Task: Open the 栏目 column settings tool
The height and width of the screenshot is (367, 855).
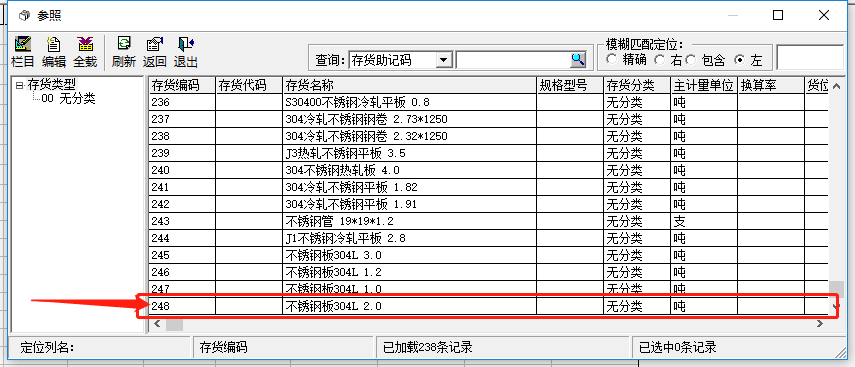Action: coord(22,52)
